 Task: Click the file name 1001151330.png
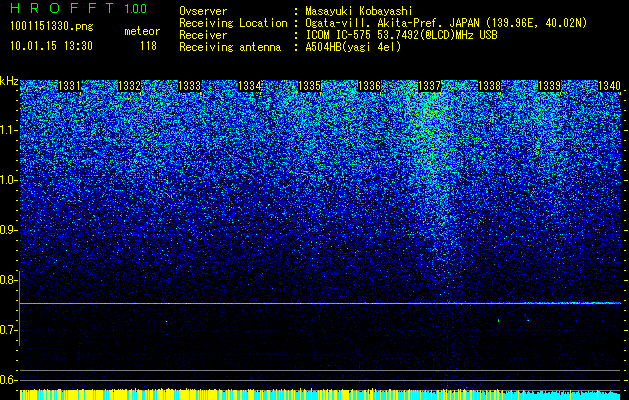click(x=52, y=27)
